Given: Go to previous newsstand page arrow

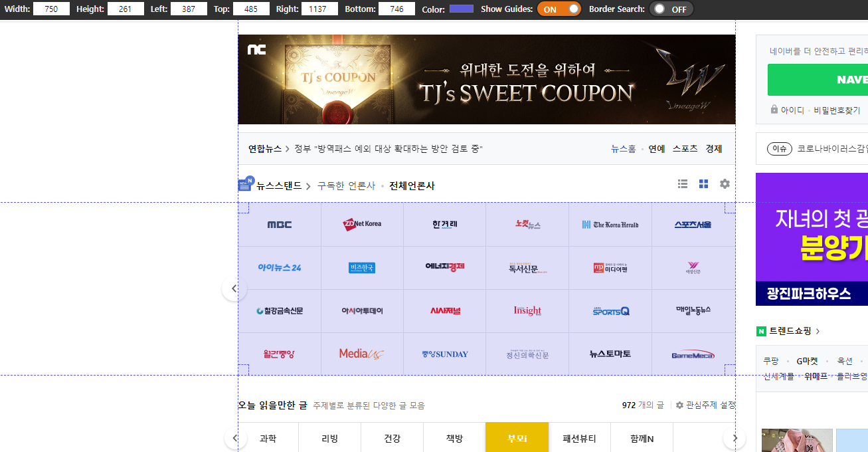Looking at the screenshot, I should [x=234, y=288].
